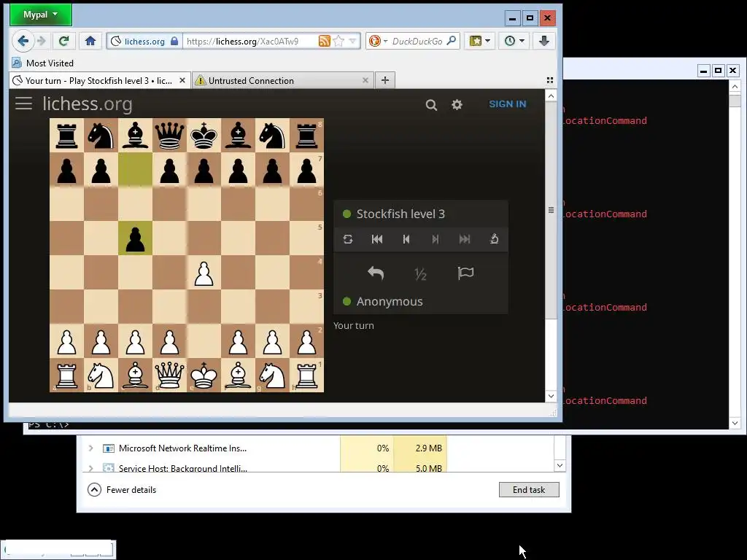Open the URL history dropdown arrow
Screen dimensions: 747x560
(x=352, y=42)
